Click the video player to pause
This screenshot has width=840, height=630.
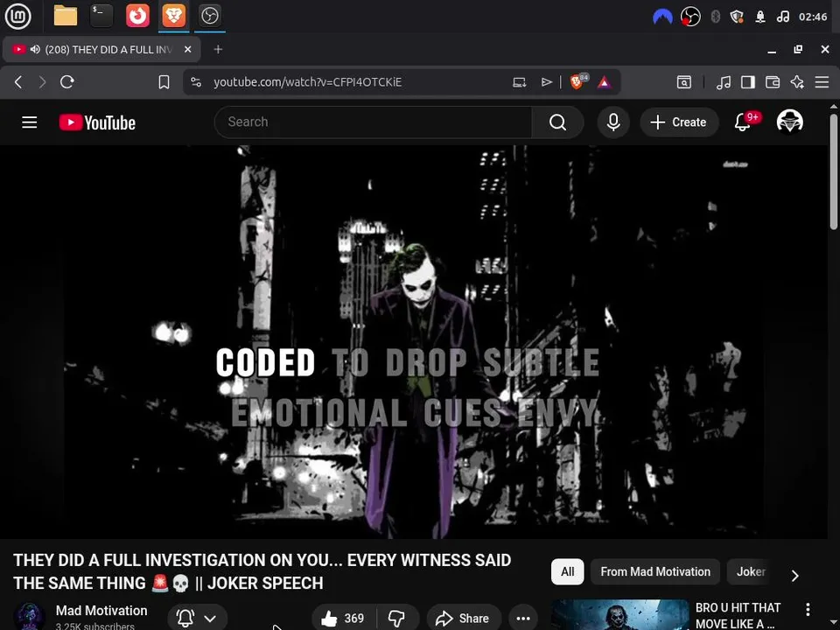(x=414, y=342)
